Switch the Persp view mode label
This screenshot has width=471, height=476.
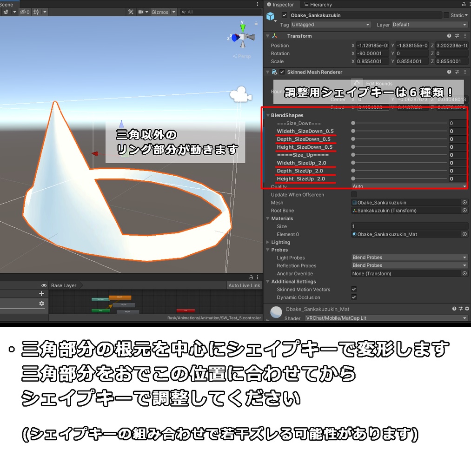(x=242, y=56)
